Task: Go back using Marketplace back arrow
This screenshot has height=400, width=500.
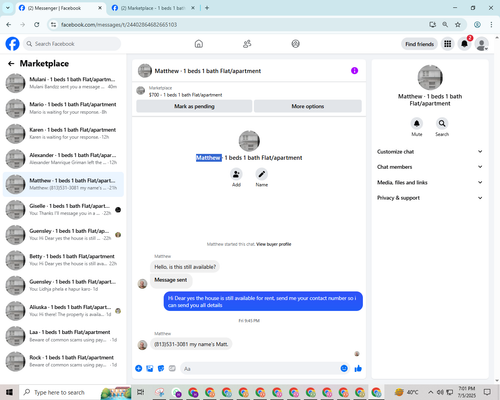Action: pos(11,63)
